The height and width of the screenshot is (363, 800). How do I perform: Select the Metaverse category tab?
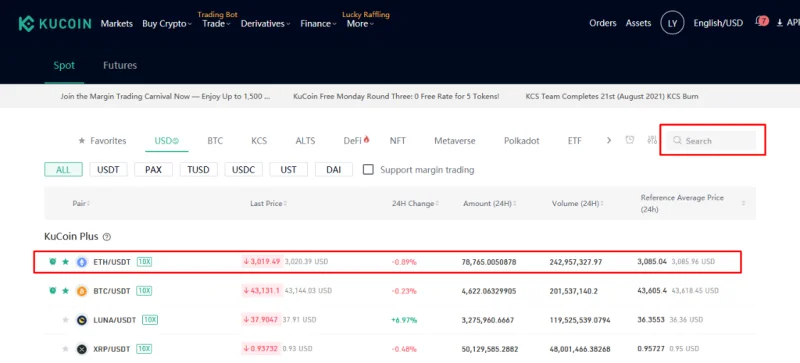455,141
